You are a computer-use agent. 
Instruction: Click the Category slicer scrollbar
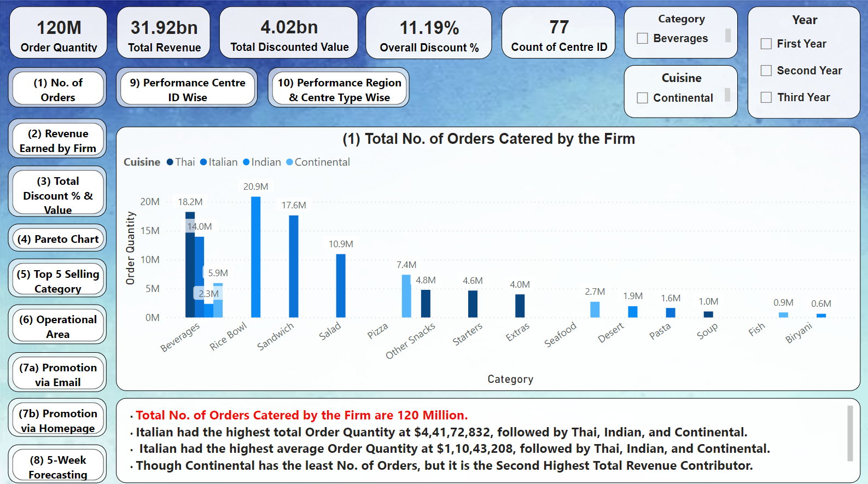727,36
